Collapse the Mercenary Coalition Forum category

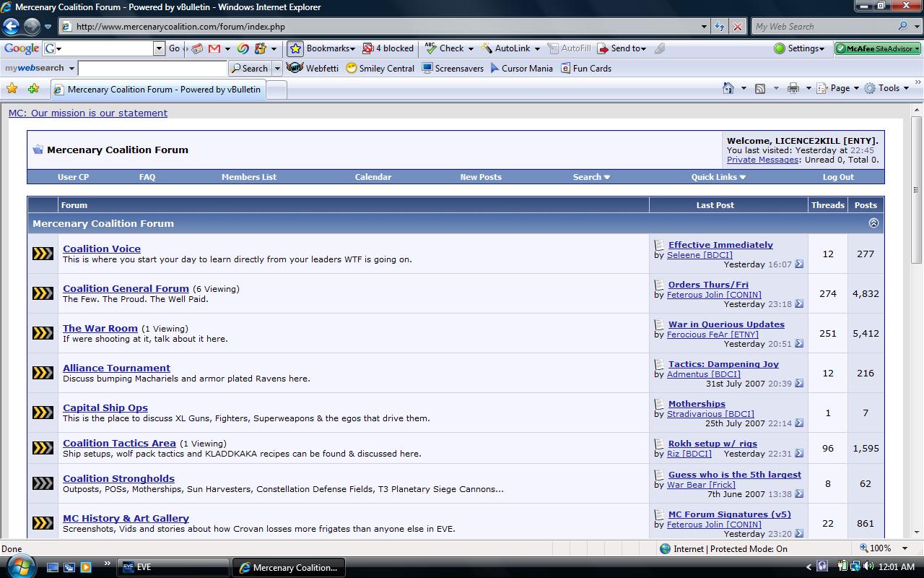(x=873, y=223)
